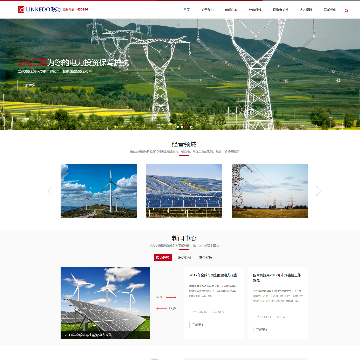Click the left-pointing red arrow beside news image

166,308
